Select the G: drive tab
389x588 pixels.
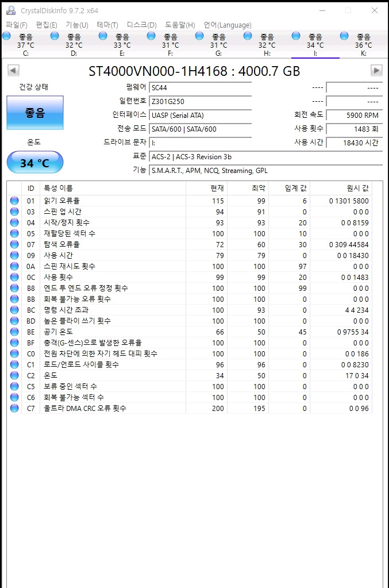219,45
